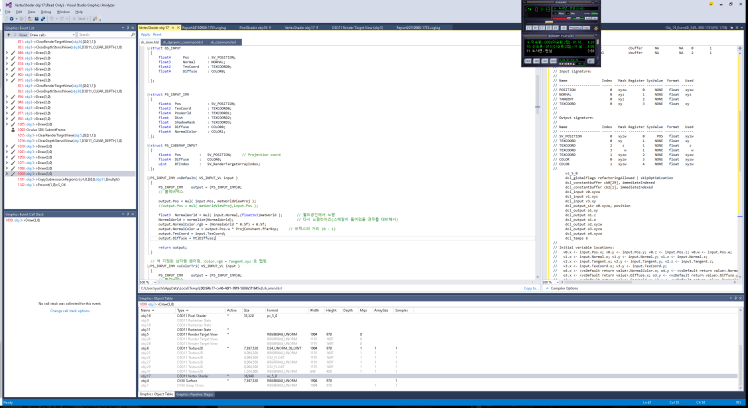Move to next draw call with down arrow
Screen dimensions: 748x408
click(15, 35)
